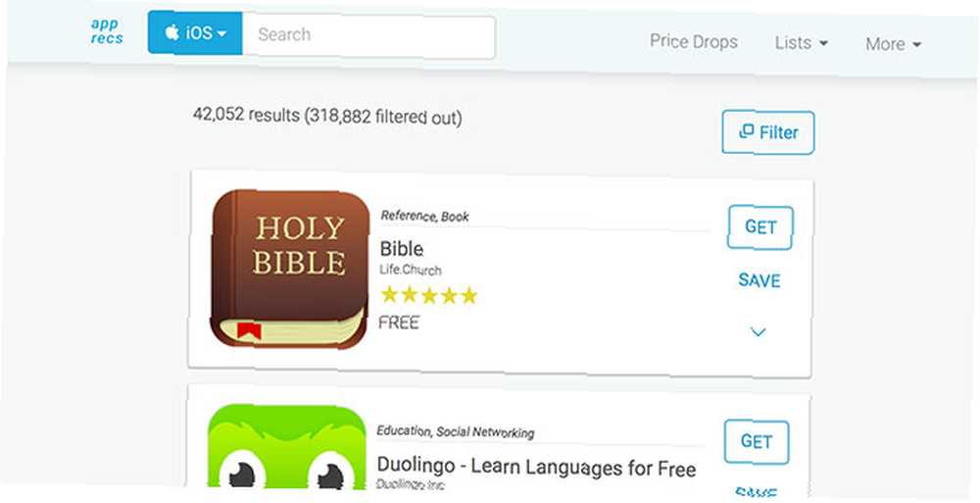
Task: Open the More dropdown menu
Action: tap(893, 44)
